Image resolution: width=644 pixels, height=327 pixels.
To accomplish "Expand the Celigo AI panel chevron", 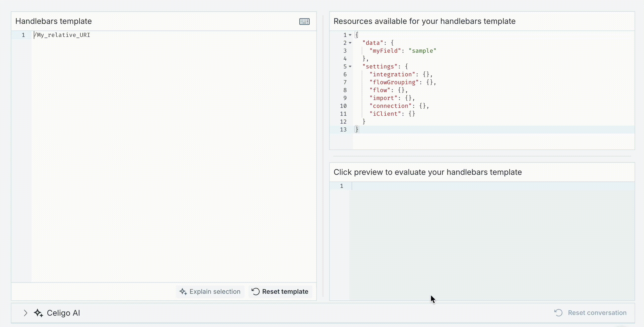I will point(25,313).
